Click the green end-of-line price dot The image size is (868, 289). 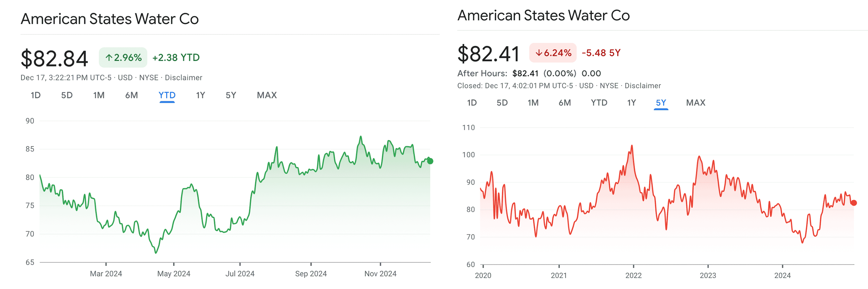[x=430, y=161]
